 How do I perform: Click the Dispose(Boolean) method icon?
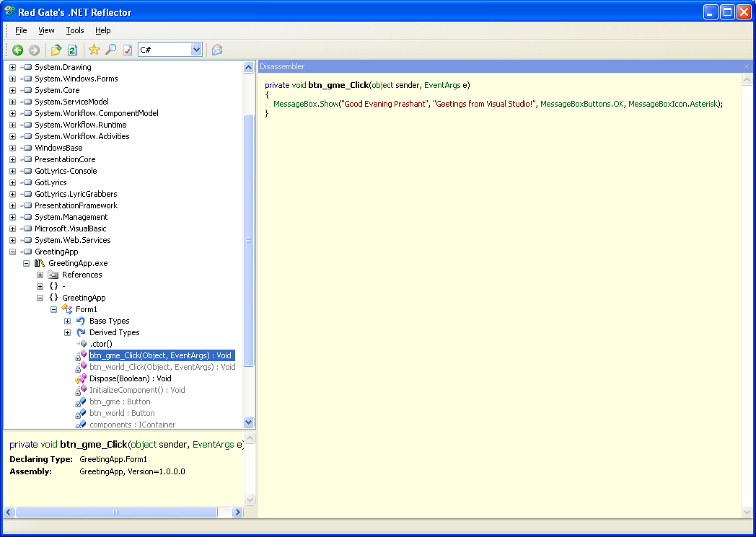81,378
